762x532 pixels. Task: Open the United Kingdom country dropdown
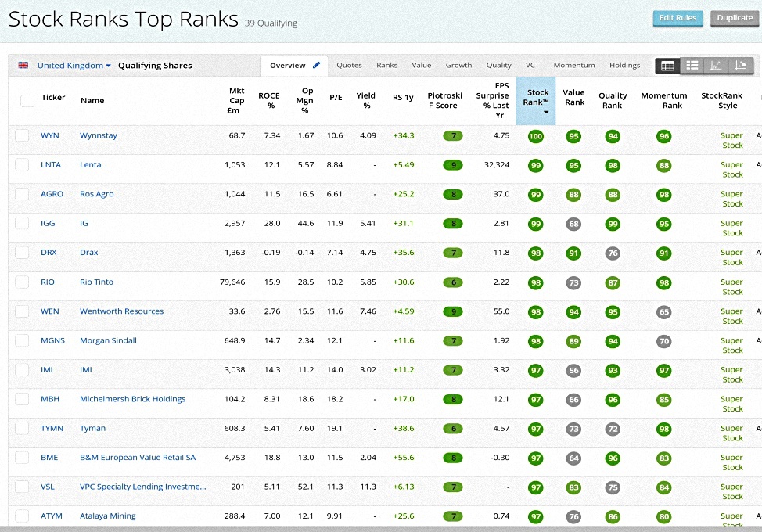74,65
